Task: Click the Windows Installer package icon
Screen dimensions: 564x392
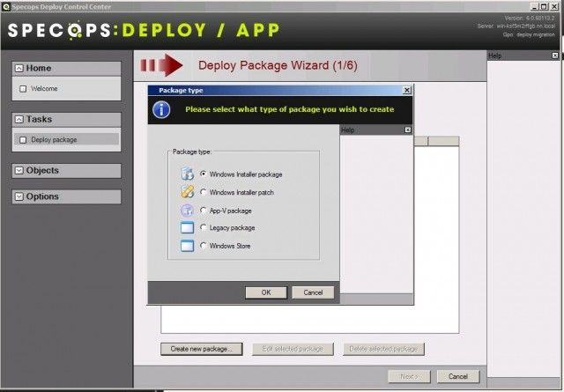Action: pyautogui.click(x=187, y=174)
